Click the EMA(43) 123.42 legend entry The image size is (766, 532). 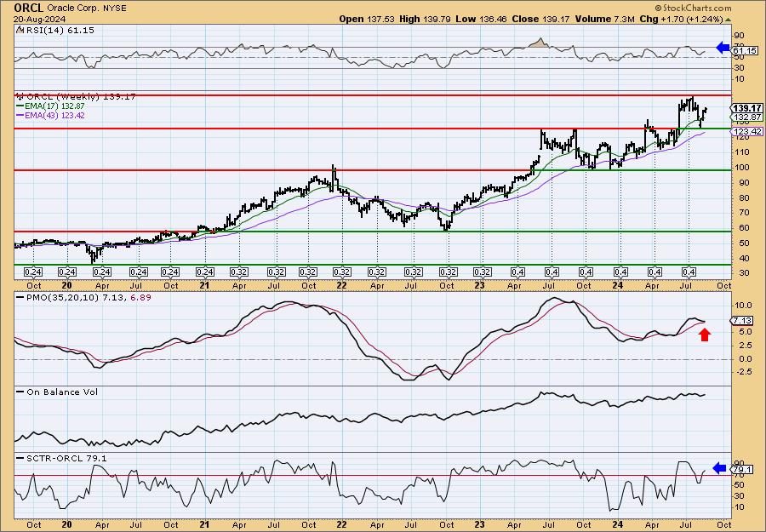[x=54, y=115]
